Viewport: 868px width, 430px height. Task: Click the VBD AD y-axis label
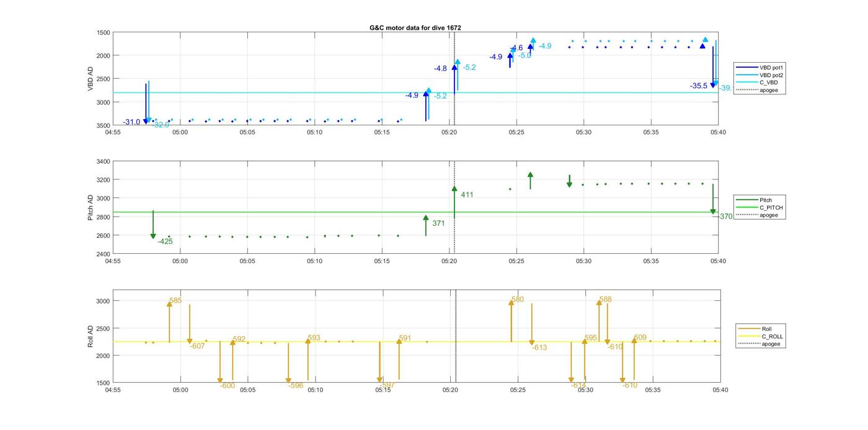click(x=91, y=79)
